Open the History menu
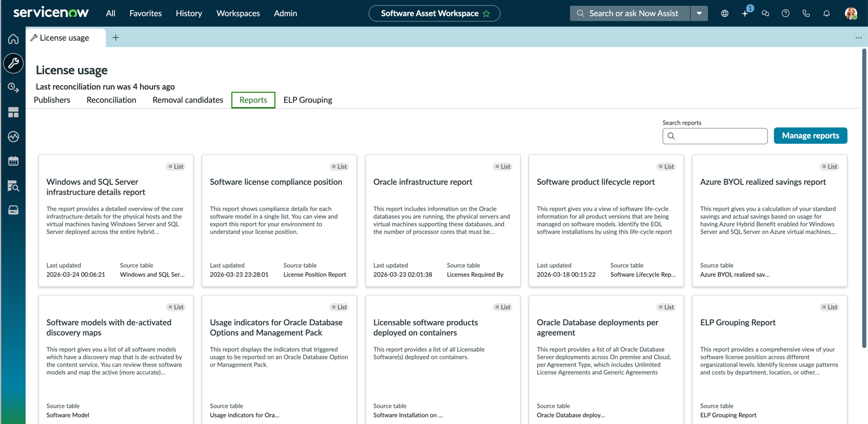 point(189,13)
